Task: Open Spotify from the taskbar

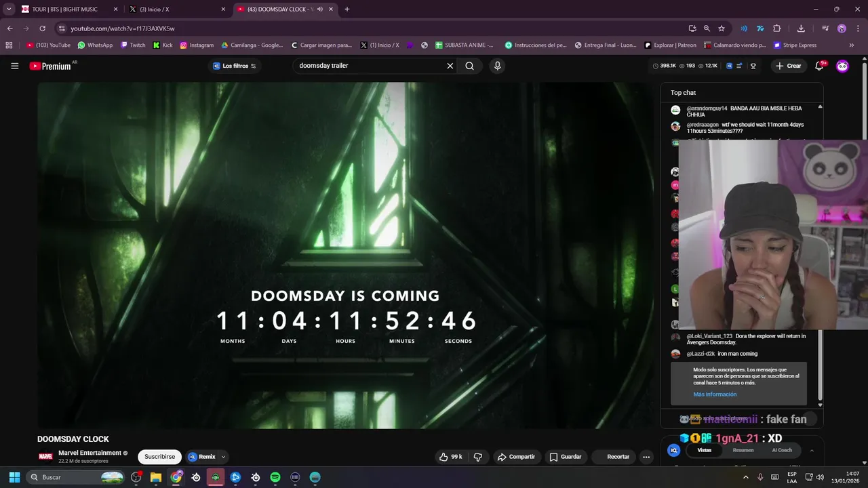Action: coord(275,477)
